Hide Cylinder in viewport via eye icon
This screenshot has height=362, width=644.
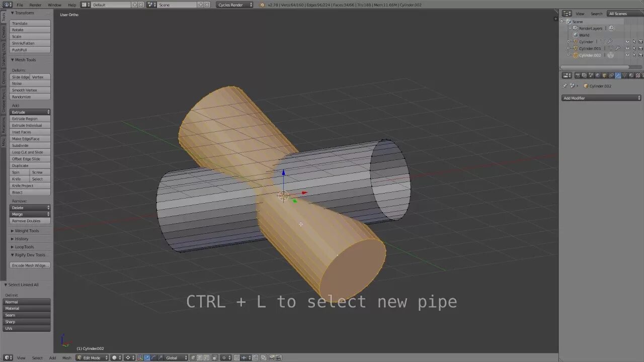(x=627, y=42)
